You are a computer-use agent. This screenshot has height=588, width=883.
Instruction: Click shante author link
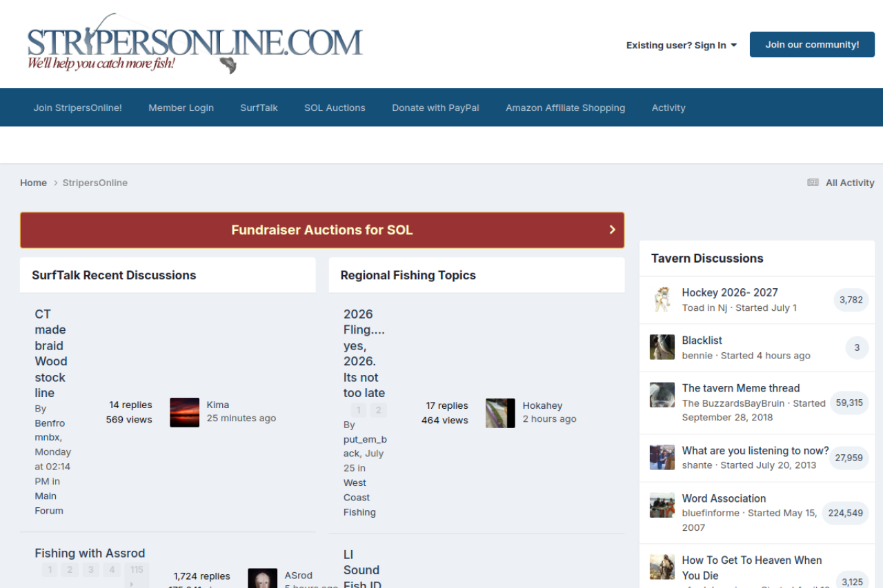coord(697,465)
